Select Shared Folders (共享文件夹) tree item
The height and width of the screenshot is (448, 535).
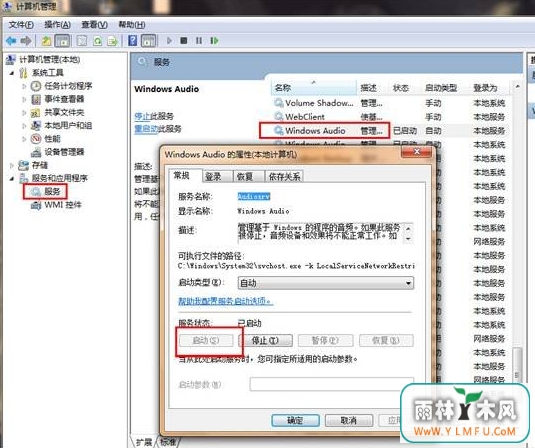point(57,112)
